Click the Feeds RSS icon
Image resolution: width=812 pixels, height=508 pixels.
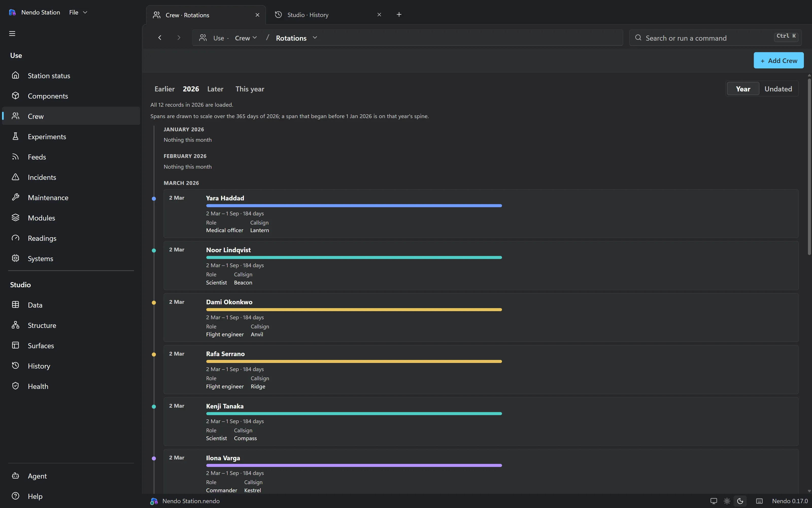[15, 156]
